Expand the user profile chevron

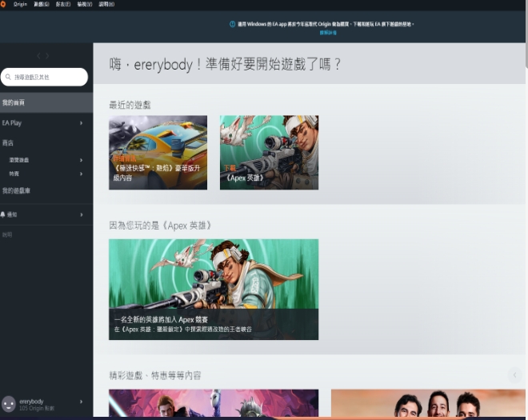click(81, 402)
